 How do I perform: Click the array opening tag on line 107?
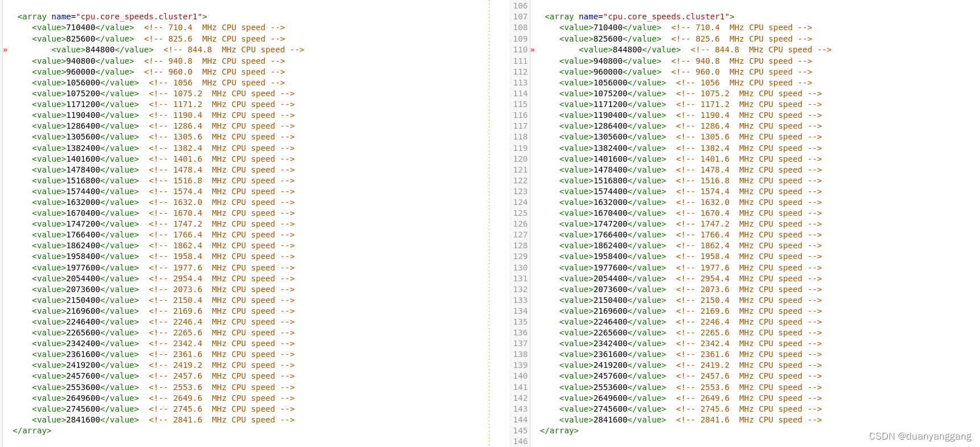pos(640,17)
